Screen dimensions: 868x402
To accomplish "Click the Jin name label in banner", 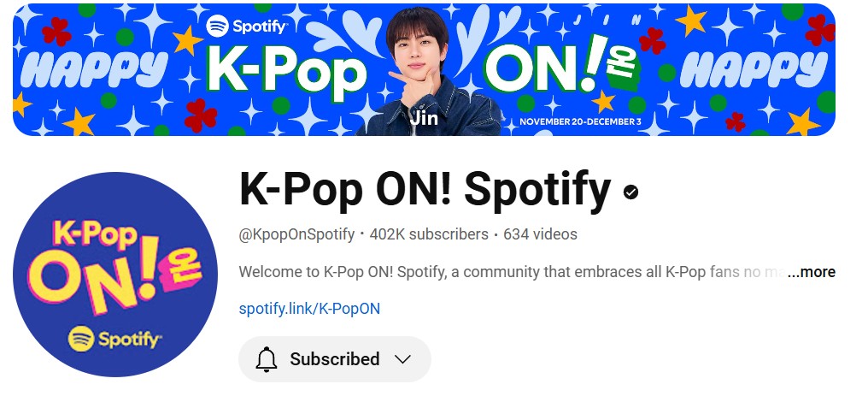I will pos(424,118).
